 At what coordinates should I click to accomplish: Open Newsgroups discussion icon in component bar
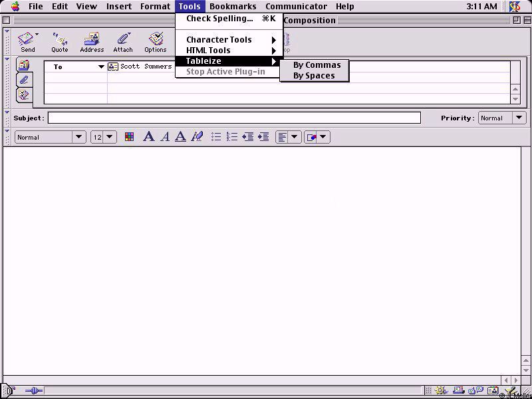click(475, 391)
